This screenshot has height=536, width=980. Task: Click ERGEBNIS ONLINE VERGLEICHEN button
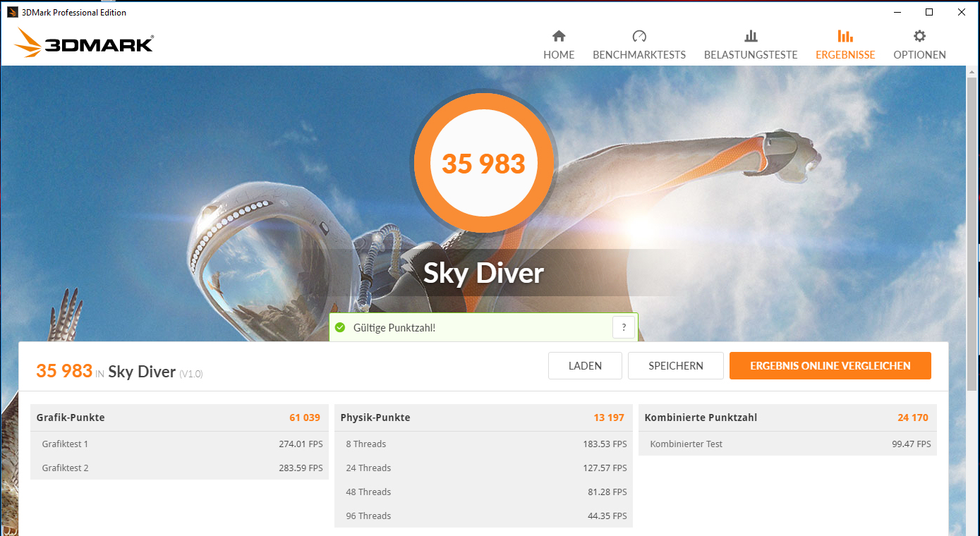tap(830, 366)
